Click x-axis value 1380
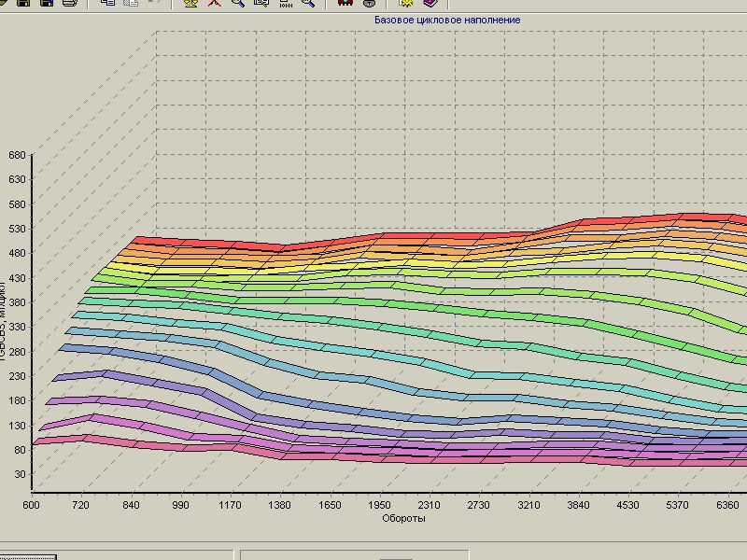This screenshot has height=560, width=747. click(x=279, y=505)
